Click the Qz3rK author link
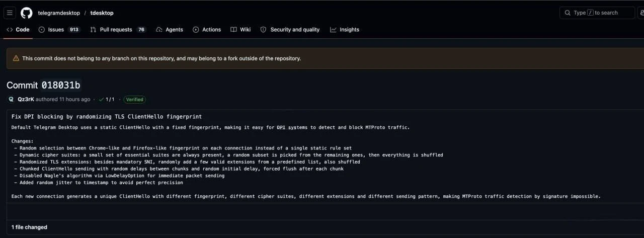The height and width of the screenshot is (238, 644). tap(26, 99)
